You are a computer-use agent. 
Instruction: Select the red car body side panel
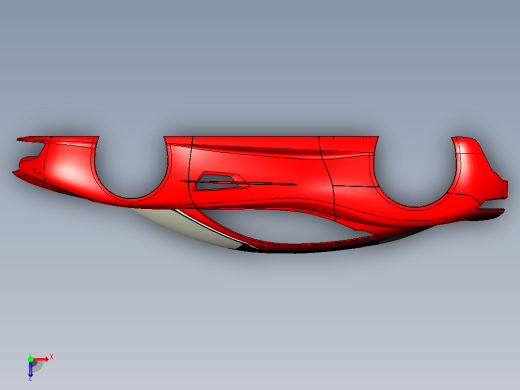[260, 170]
